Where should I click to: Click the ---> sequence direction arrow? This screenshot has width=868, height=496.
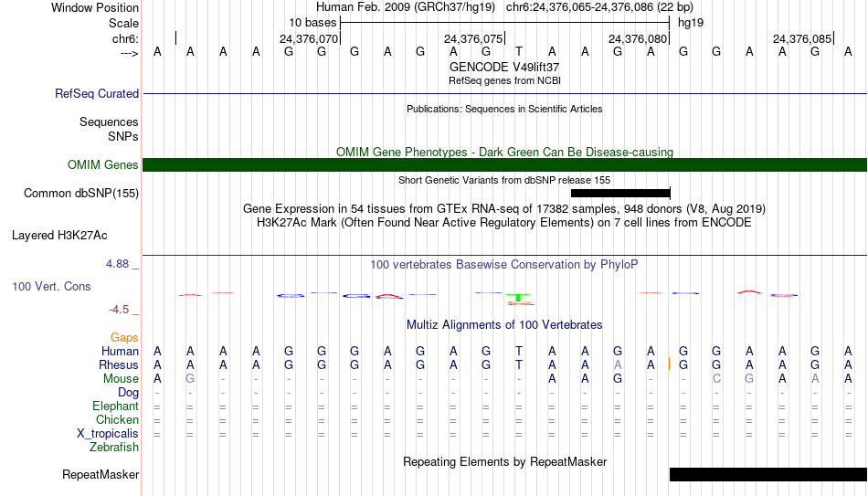coord(129,54)
